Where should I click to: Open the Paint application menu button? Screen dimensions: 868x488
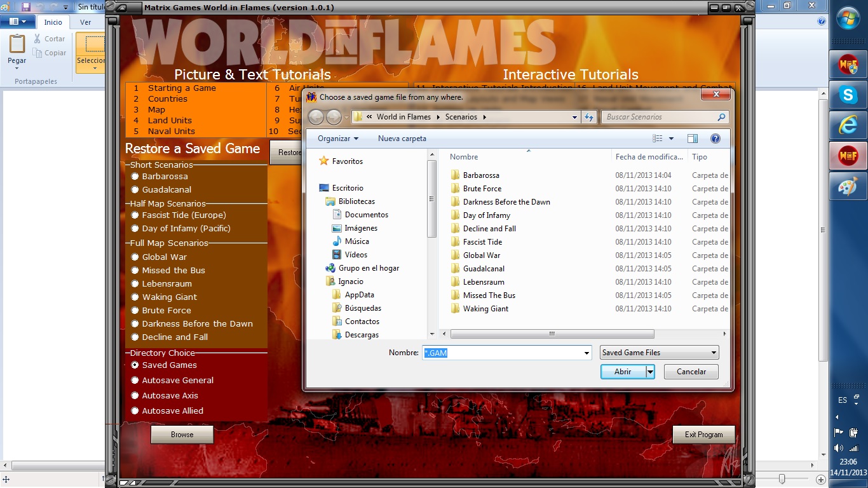point(17,22)
